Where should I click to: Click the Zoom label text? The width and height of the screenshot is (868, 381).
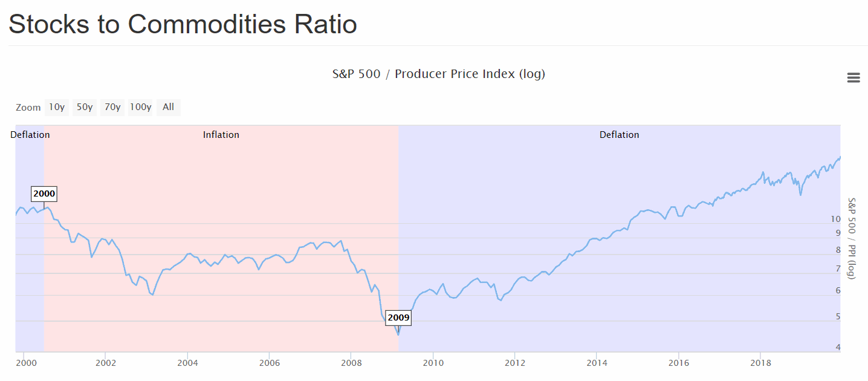(x=28, y=108)
